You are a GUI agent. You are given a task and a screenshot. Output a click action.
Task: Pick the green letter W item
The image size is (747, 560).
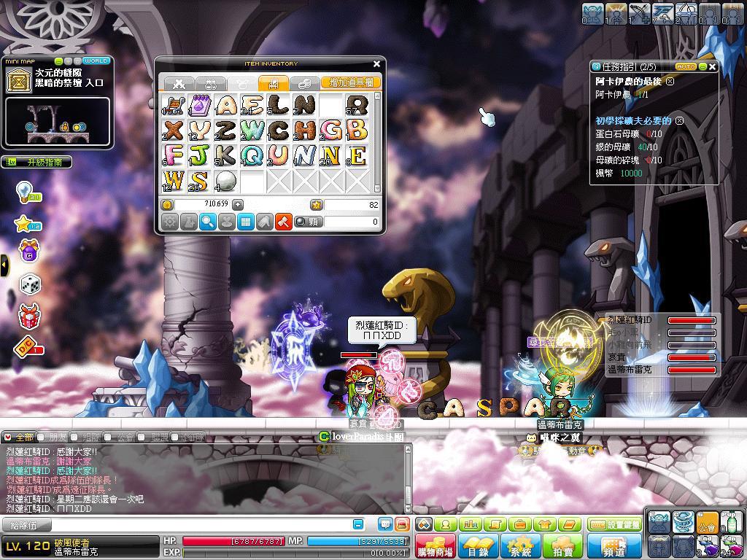click(x=252, y=130)
